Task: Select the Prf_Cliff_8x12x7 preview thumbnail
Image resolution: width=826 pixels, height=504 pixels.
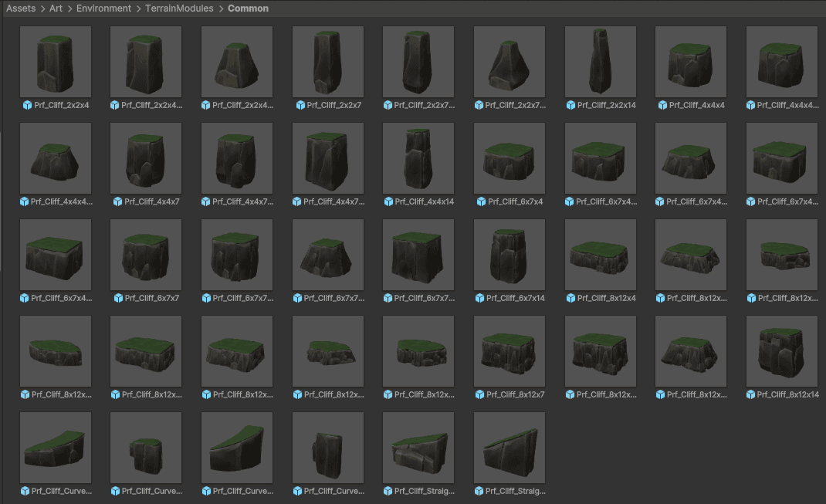Action: (509, 350)
